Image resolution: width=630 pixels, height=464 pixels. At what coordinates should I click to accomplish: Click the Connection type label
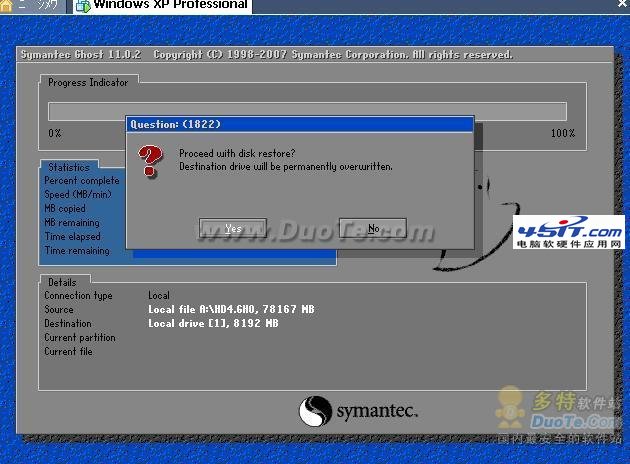click(78, 296)
